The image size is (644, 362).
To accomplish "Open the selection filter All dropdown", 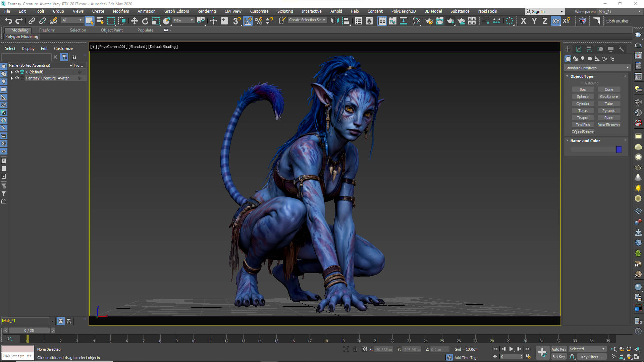I will [72, 20].
